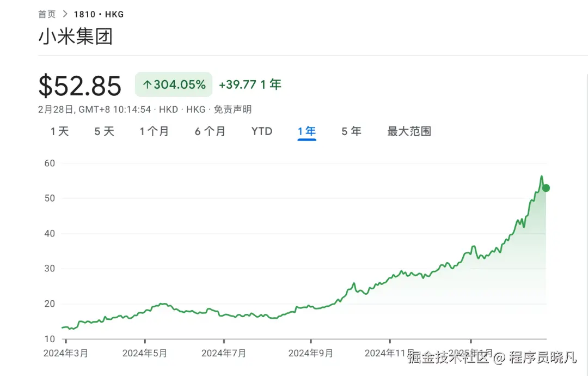Click the currently active 1年 tab
588x376 pixels.
(307, 131)
